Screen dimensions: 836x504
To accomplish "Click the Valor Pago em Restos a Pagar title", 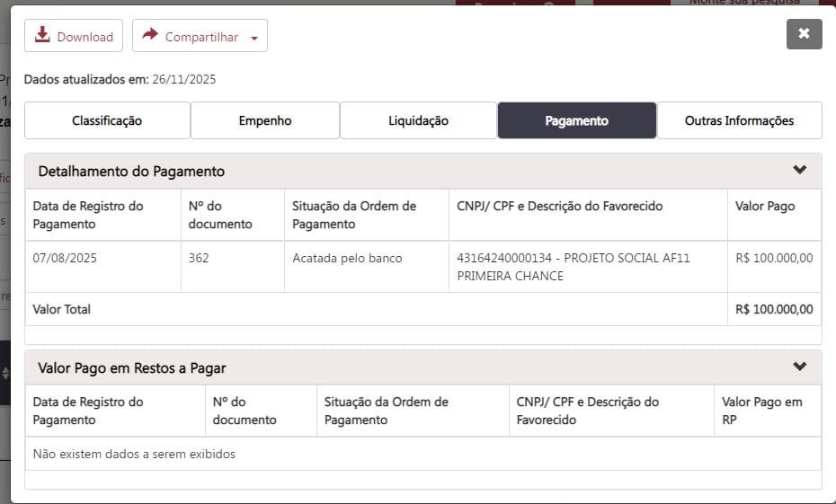I will tap(132, 367).
